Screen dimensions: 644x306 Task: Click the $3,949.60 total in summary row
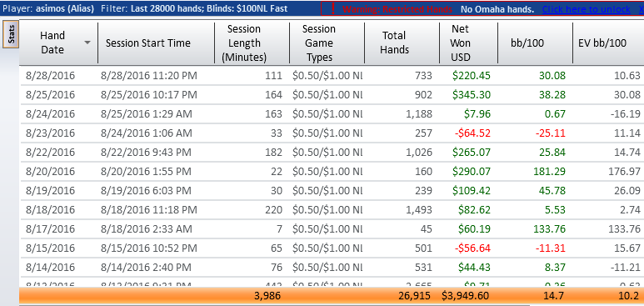click(x=466, y=296)
